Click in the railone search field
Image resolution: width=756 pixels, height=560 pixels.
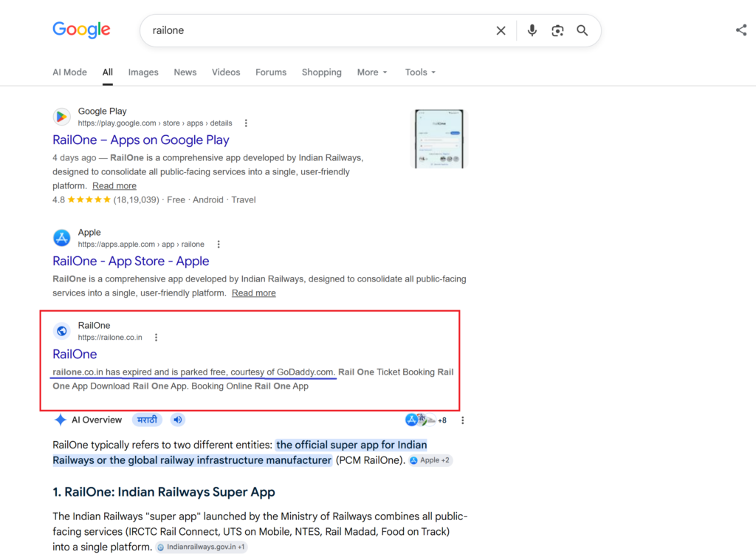click(318, 30)
